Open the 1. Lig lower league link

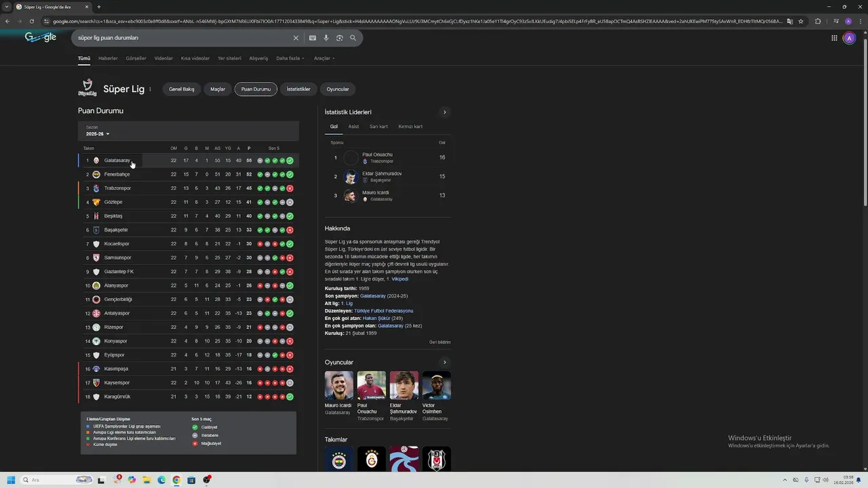tap(347, 304)
